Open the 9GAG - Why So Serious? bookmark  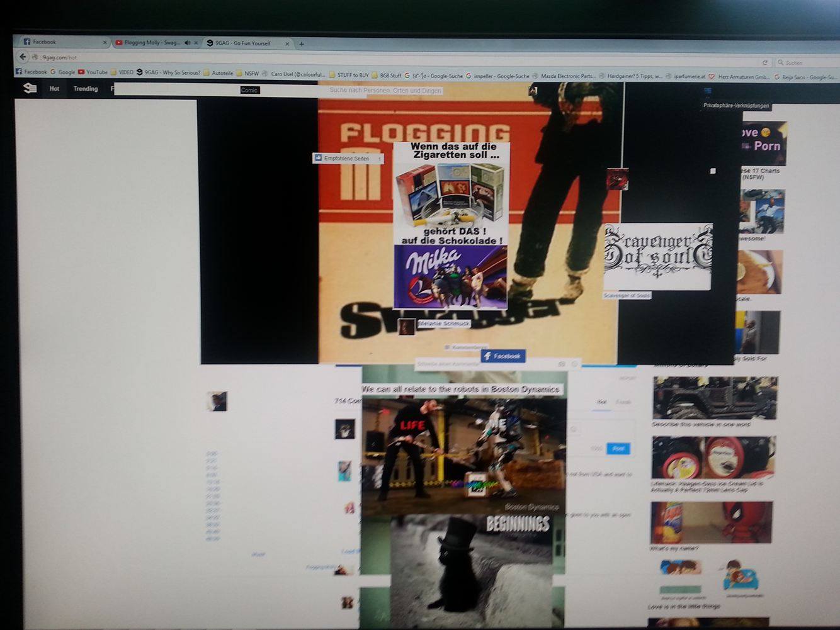click(169, 72)
